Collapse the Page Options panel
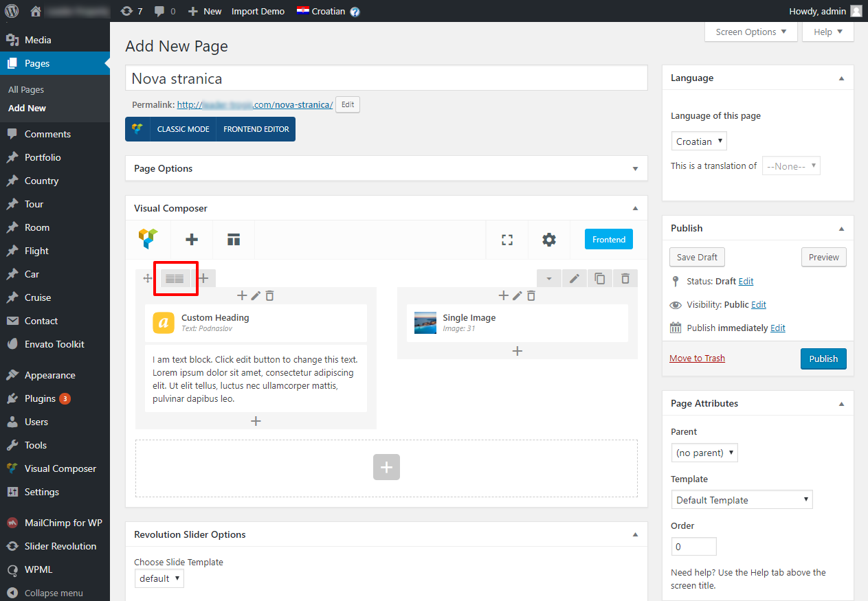Screen dimensions: 868x601 [635, 169]
